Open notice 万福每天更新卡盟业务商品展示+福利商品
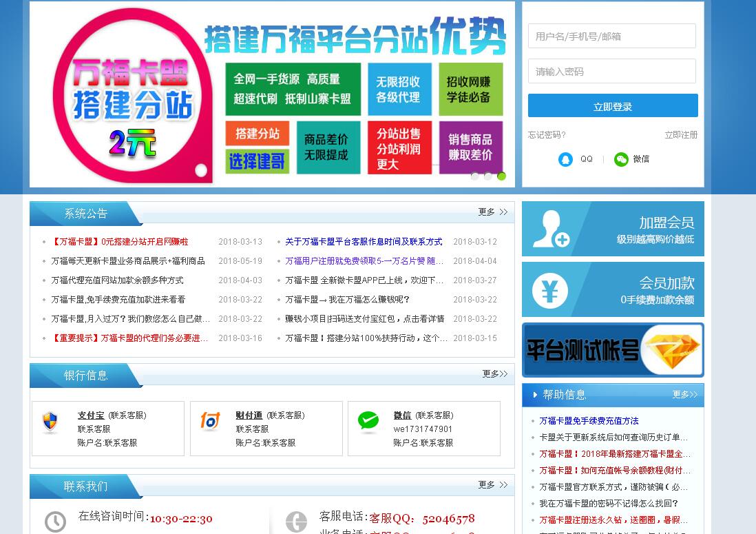Viewport: 756px width, 534px height. (128, 261)
